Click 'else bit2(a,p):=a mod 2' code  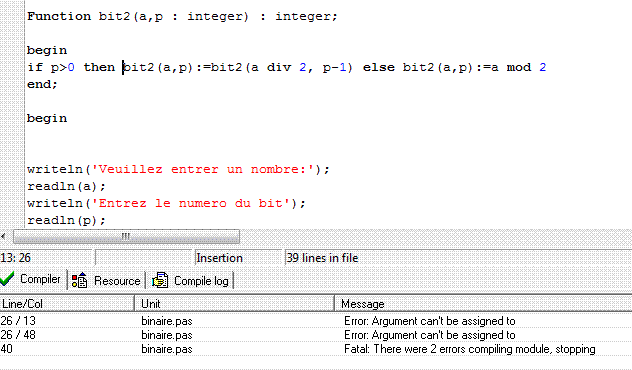[455, 67]
